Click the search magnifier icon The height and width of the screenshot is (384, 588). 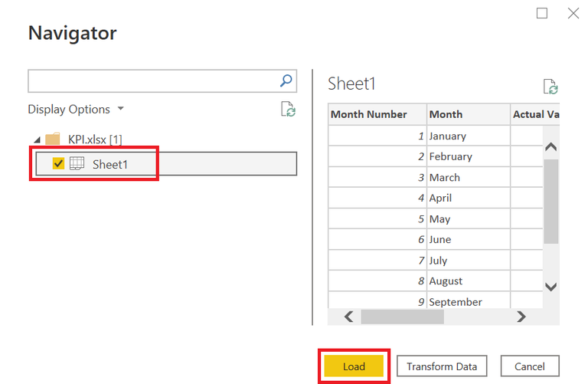[x=286, y=80]
